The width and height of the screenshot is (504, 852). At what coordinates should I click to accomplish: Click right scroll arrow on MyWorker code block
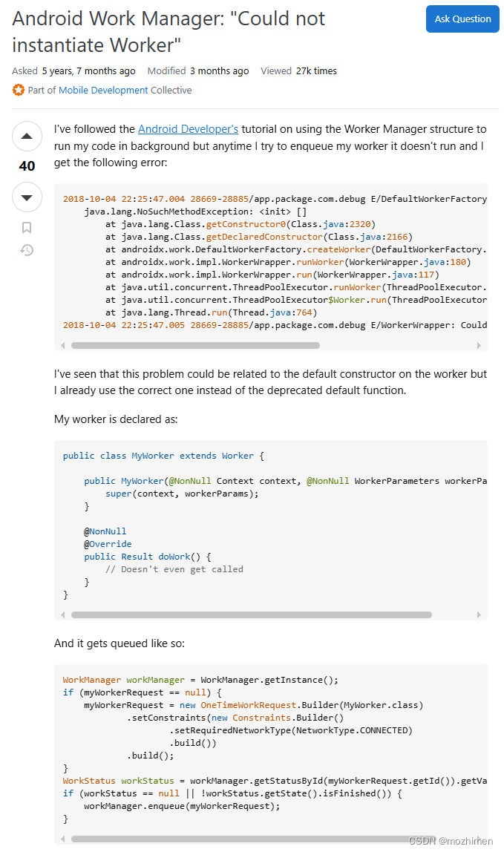(480, 614)
